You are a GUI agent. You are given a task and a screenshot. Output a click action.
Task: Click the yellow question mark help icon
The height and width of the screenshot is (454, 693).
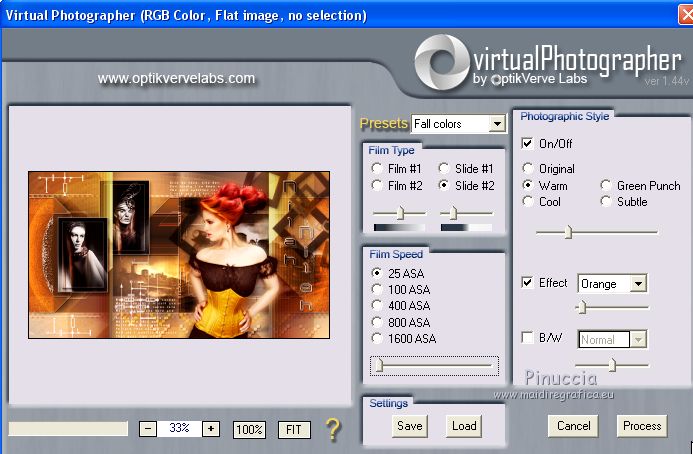[x=333, y=429]
